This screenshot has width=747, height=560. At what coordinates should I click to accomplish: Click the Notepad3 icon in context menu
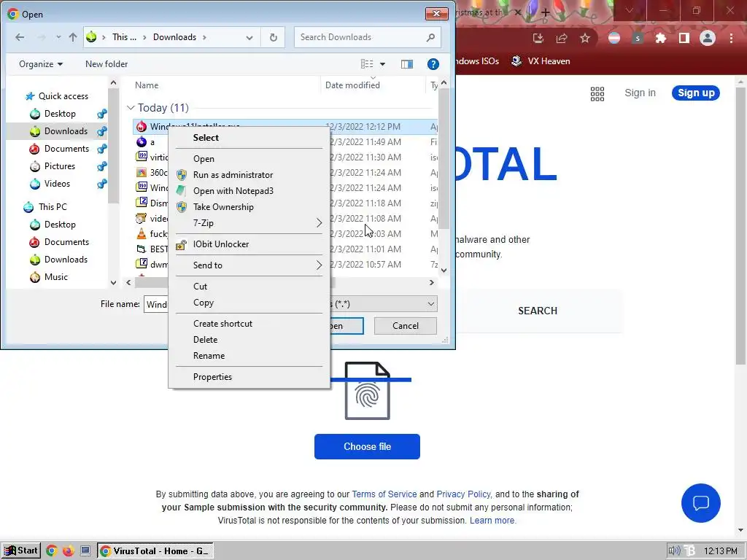tap(181, 191)
